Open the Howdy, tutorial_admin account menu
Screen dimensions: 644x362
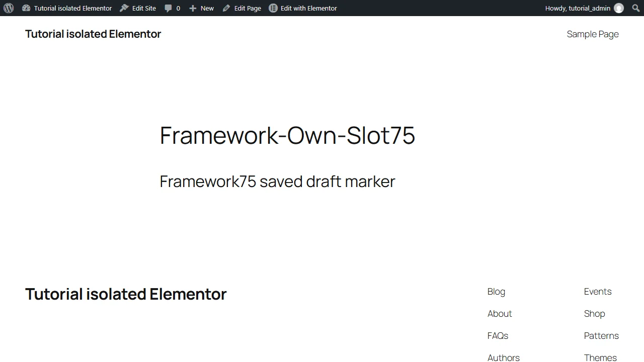tap(584, 8)
